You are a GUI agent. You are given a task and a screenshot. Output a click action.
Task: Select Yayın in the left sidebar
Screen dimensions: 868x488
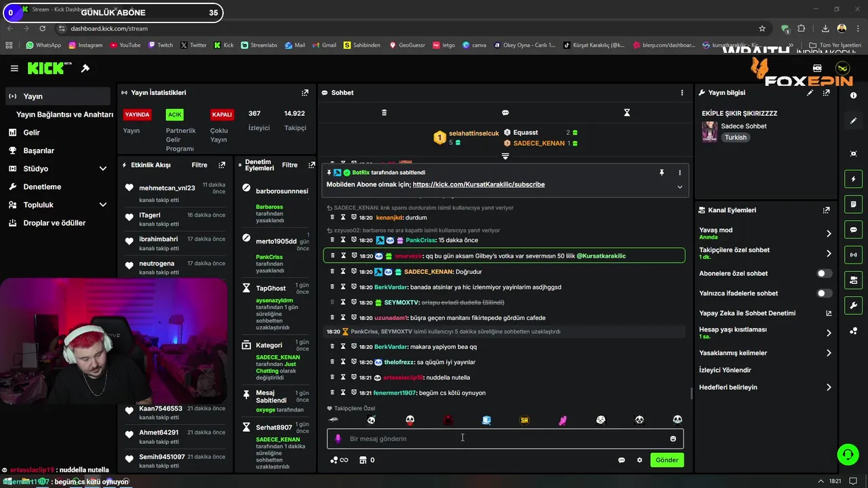(57, 96)
